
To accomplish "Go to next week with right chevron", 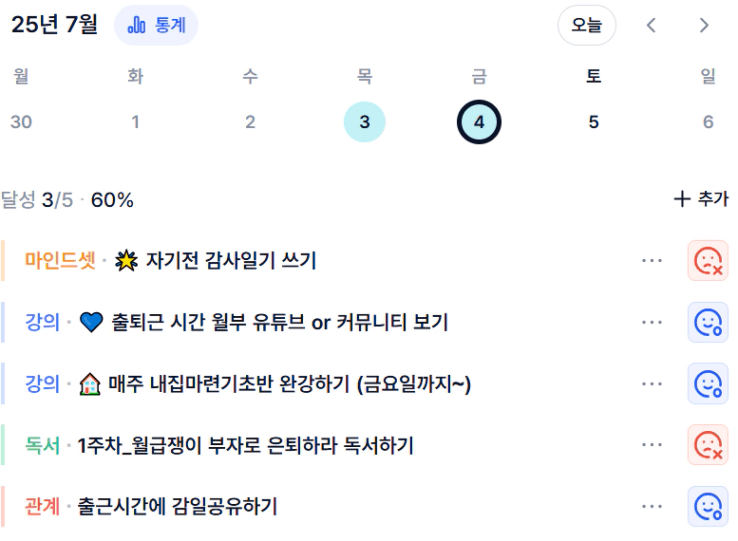I will (x=704, y=25).
